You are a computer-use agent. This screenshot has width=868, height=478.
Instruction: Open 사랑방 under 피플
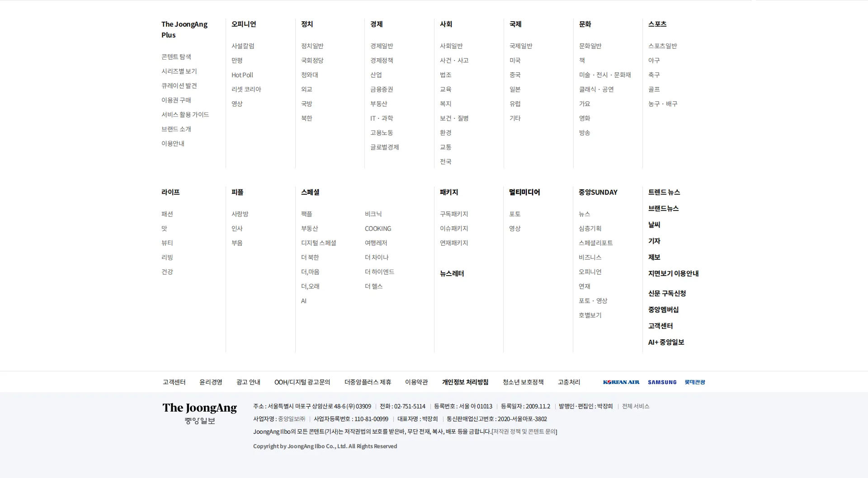point(240,214)
